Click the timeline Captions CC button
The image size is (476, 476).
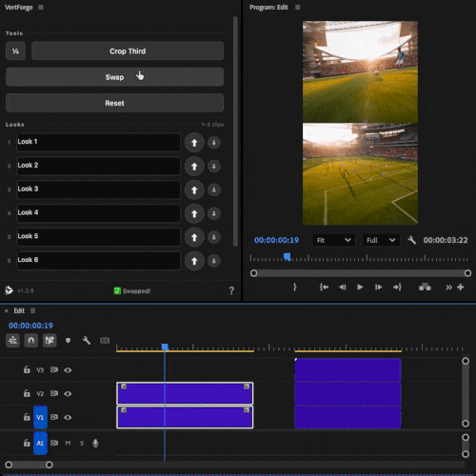[x=105, y=341]
